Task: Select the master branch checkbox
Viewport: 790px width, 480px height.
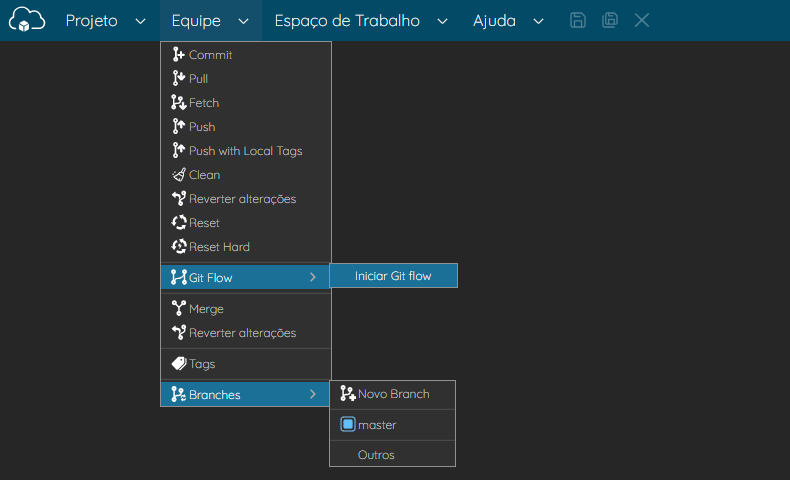Action: pos(348,425)
